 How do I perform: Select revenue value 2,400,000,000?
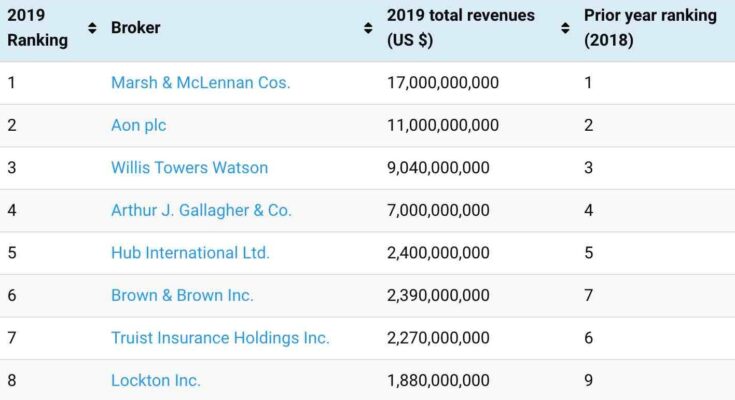[438, 253]
